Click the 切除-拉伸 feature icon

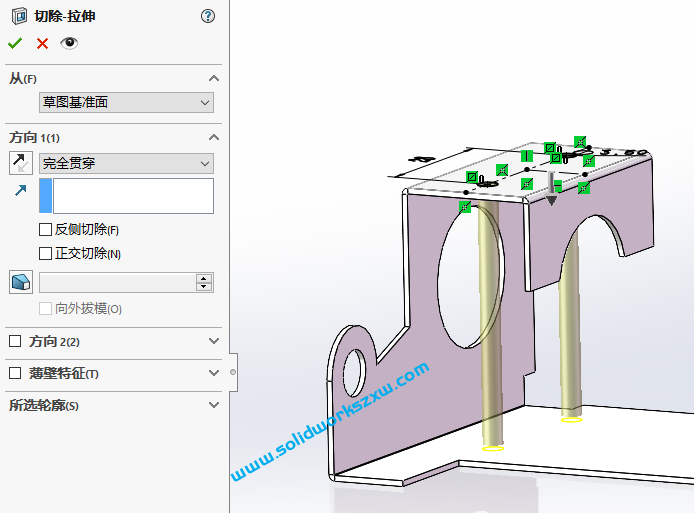[x=19, y=16]
